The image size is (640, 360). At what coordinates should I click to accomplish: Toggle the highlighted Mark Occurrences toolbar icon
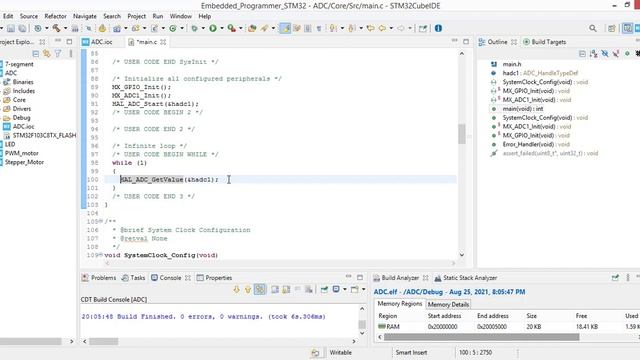pos(285,28)
